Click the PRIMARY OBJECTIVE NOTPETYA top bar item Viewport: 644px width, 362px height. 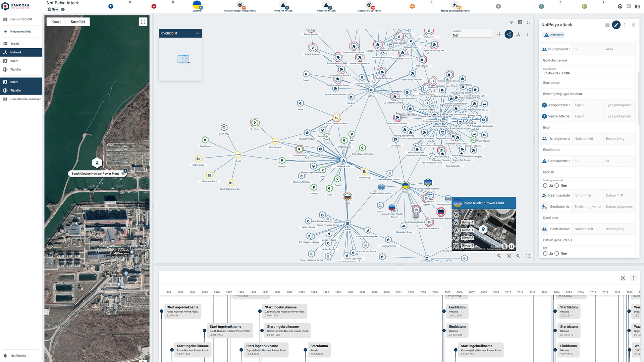(x=240, y=6)
